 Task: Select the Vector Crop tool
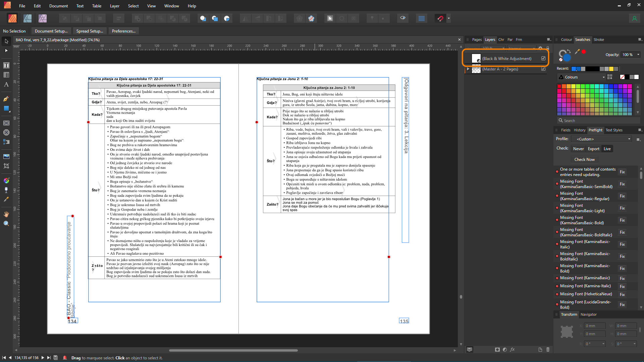point(6,166)
